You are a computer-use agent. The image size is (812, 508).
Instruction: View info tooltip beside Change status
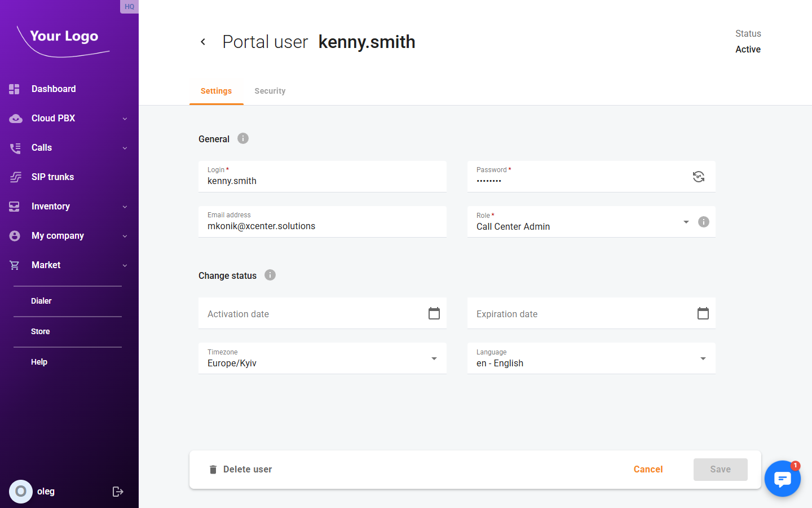click(x=270, y=275)
